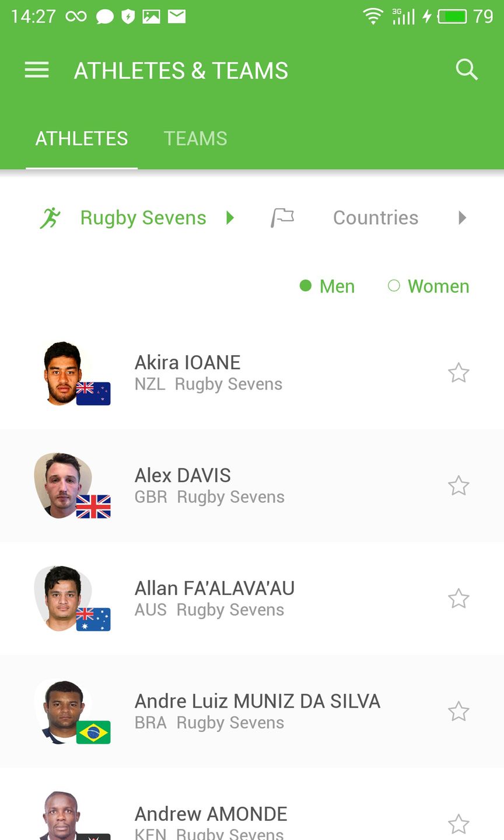Open Andre Luiz MUNIZ DA SILVA's photo
This screenshot has width=504, height=840.
point(64,711)
